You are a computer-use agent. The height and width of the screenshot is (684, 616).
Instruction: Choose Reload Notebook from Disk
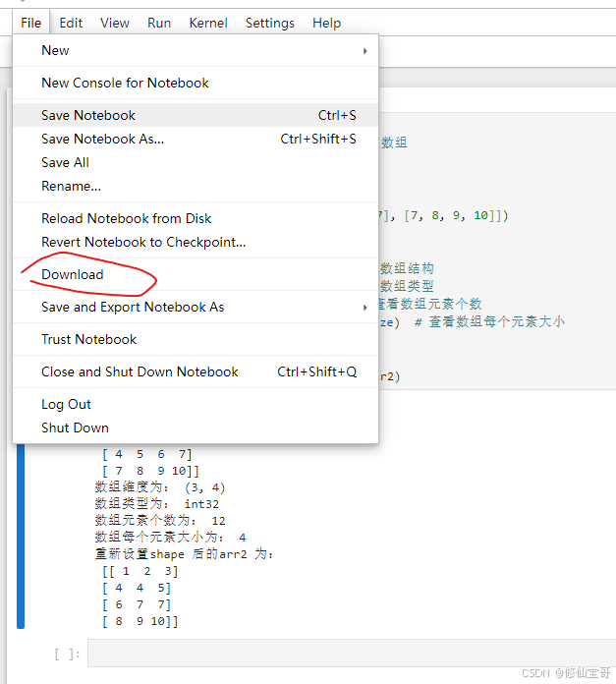[196, 218]
